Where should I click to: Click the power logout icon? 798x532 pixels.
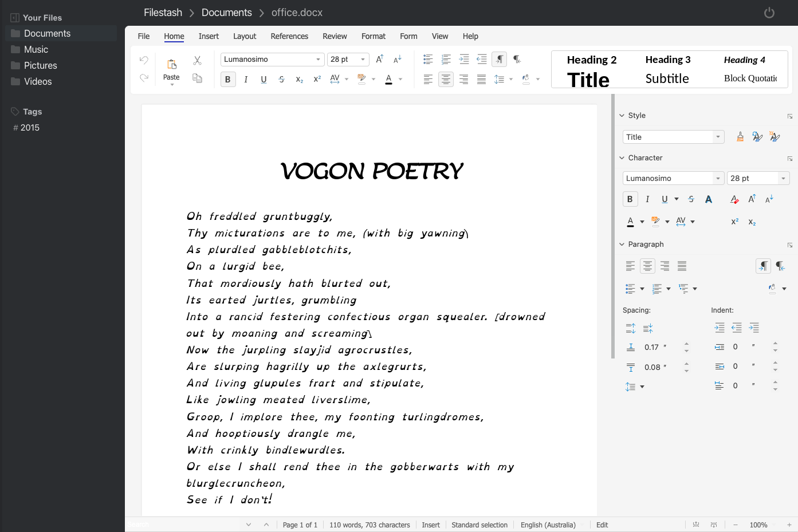point(769,13)
